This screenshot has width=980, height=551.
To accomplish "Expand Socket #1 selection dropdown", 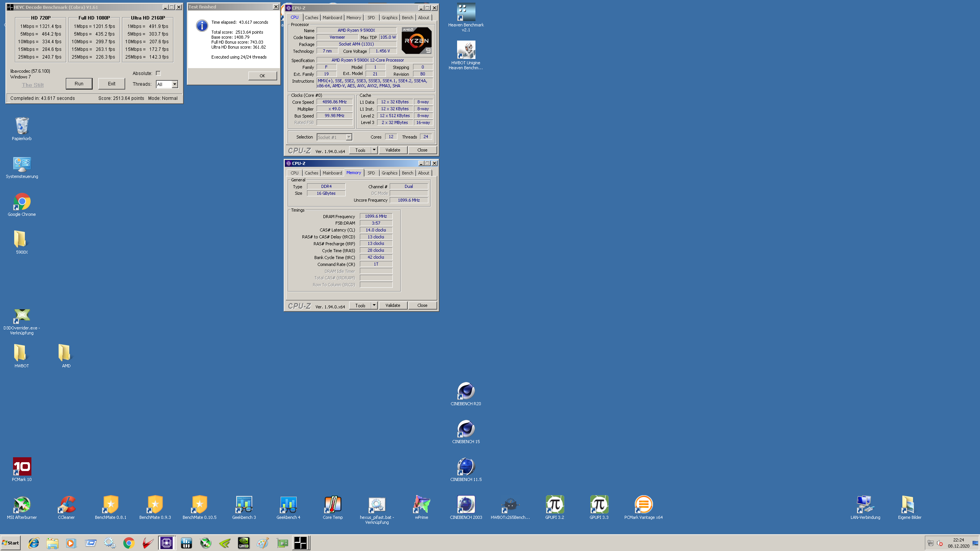I will pyautogui.click(x=349, y=137).
